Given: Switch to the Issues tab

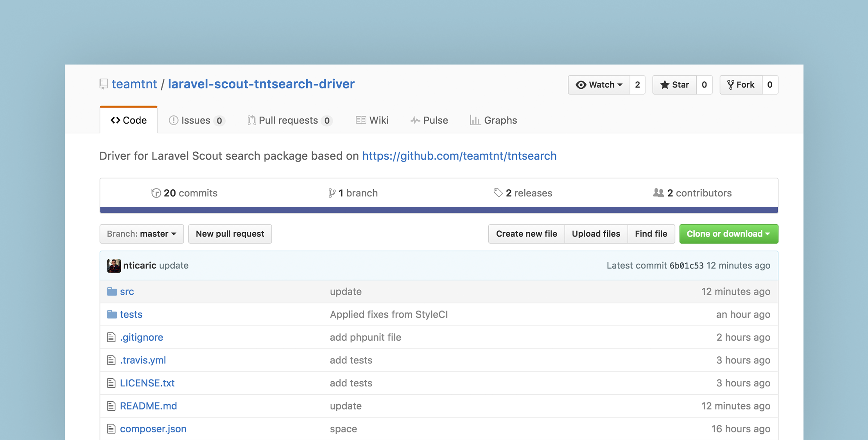Looking at the screenshot, I should tap(195, 120).
